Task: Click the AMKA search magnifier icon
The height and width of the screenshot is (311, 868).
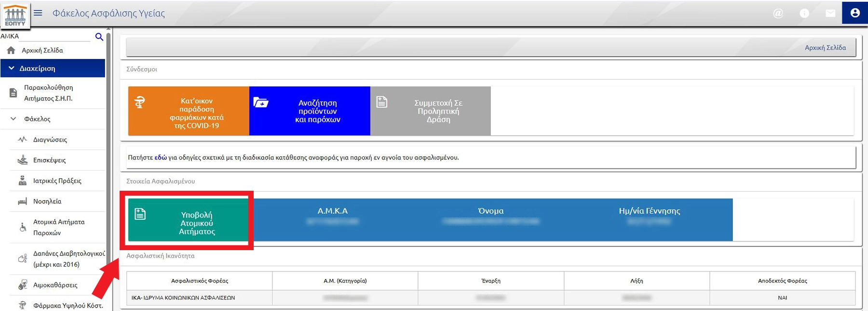Action: (x=99, y=37)
